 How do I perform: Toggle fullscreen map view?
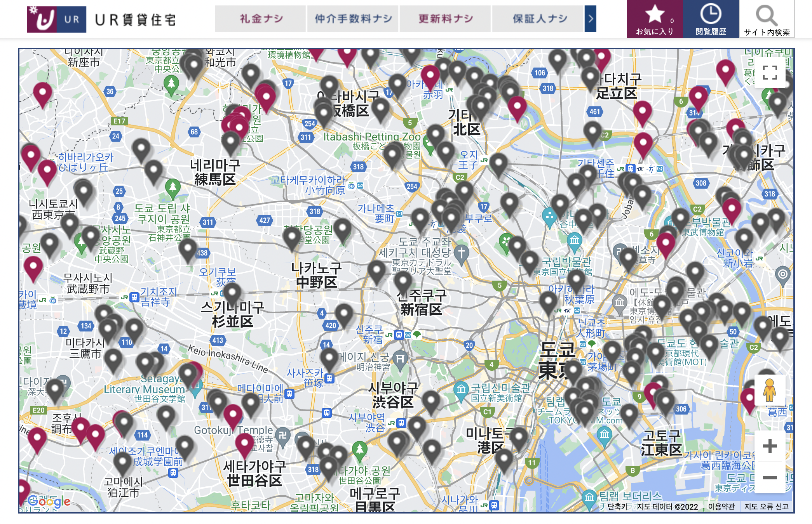pos(770,73)
